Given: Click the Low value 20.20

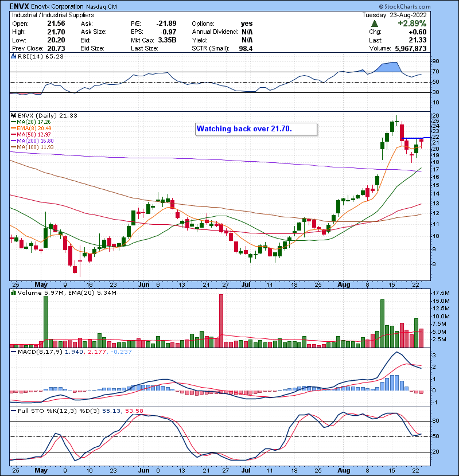Looking at the screenshot, I should click(x=56, y=40).
